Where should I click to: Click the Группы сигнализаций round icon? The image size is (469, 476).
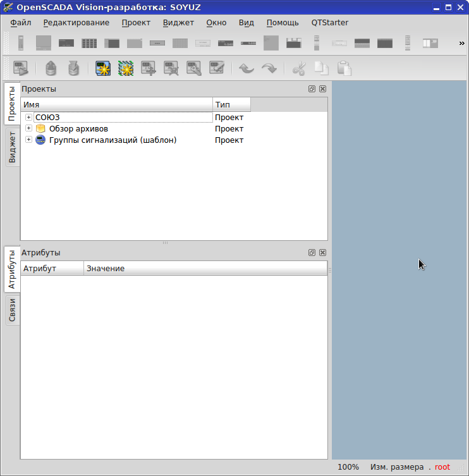(40, 140)
